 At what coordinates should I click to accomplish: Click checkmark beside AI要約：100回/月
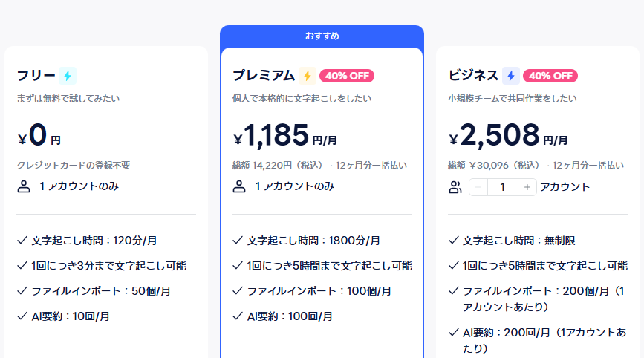(x=238, y=316)
